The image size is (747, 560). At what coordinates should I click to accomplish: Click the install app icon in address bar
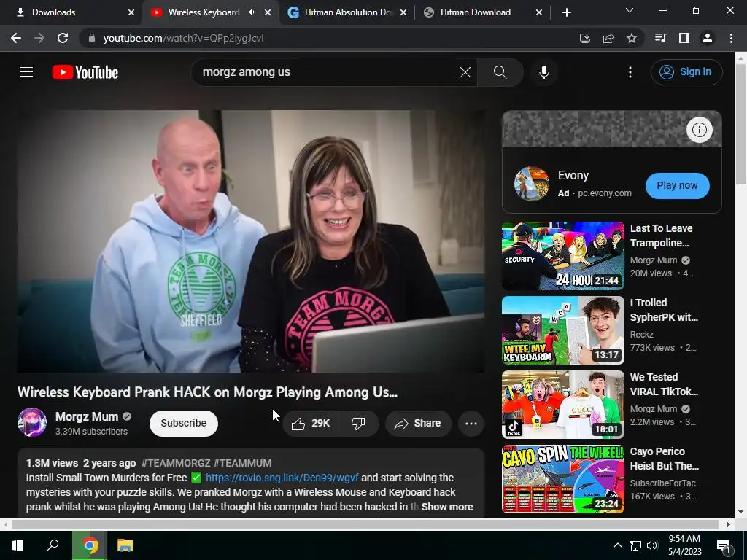pos(584,38)
